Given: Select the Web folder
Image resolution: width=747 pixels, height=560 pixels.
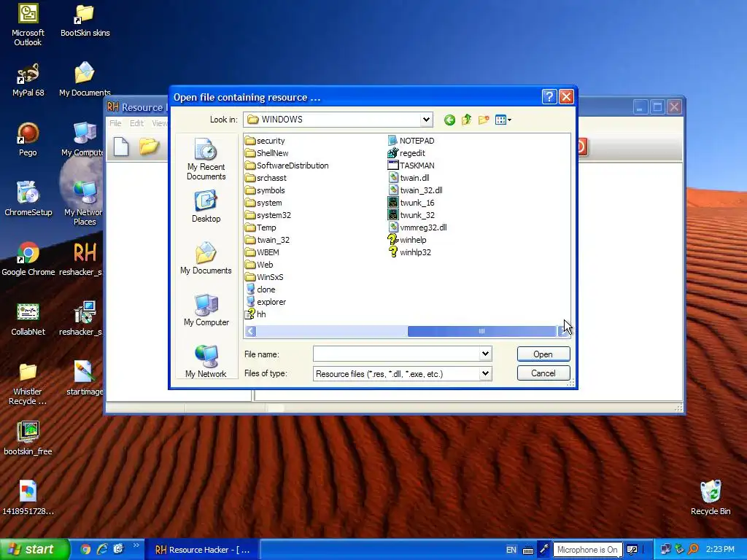Looking at the screenshot, I should pyautogui.click(x=259, y=265).
